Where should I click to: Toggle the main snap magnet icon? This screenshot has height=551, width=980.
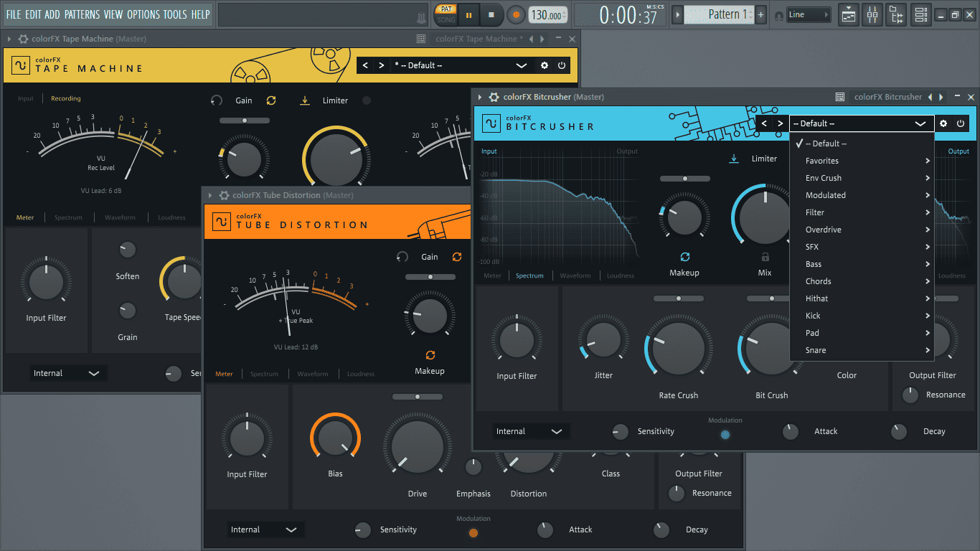coord(778,16)
